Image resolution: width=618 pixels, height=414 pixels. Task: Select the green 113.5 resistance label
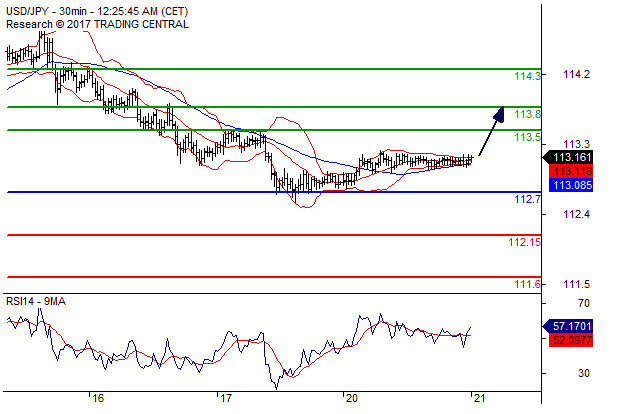click(x=527, y=137)
